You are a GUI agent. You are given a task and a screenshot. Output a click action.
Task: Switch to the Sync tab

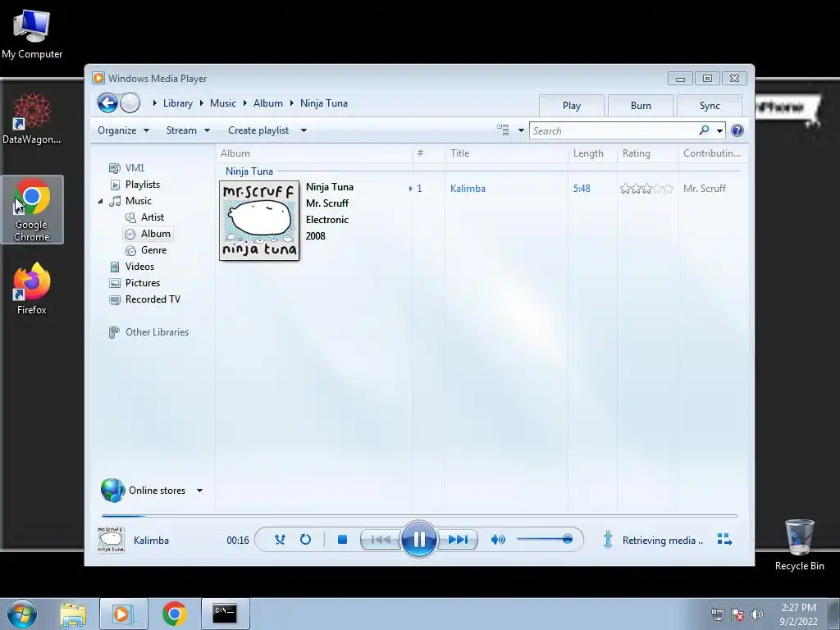tap(710, 106)
